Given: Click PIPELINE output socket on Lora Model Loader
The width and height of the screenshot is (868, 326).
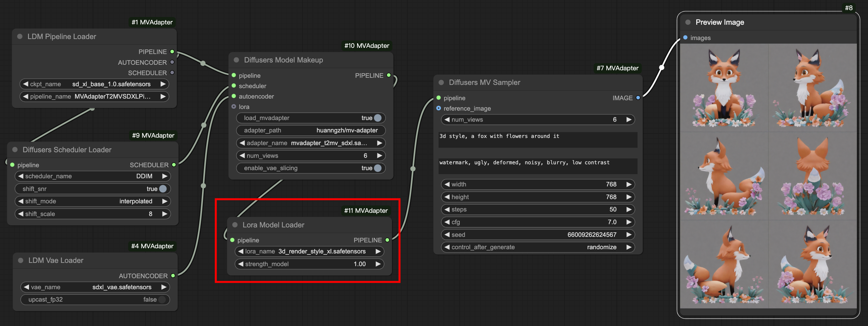Looking at the screenshot, I should pyautogui.click(x=387, y=240).
